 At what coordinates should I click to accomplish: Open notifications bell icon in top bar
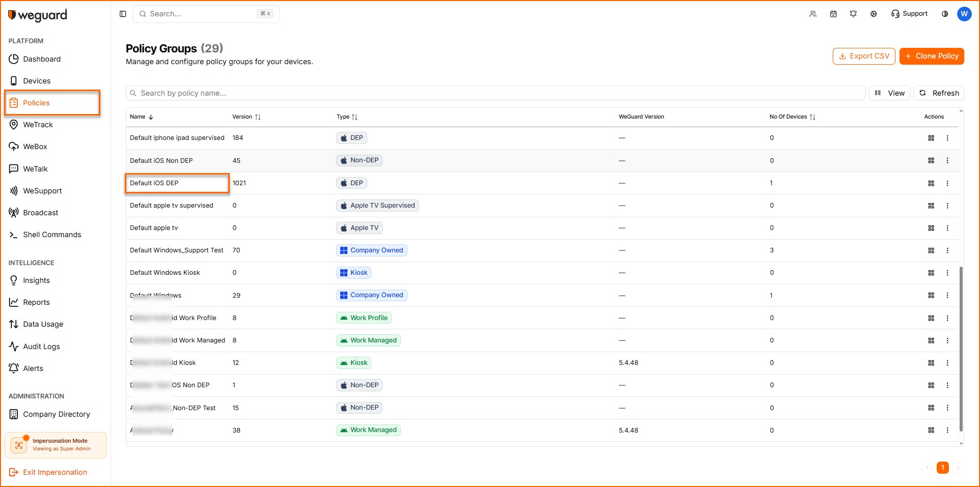coord(853,14)
